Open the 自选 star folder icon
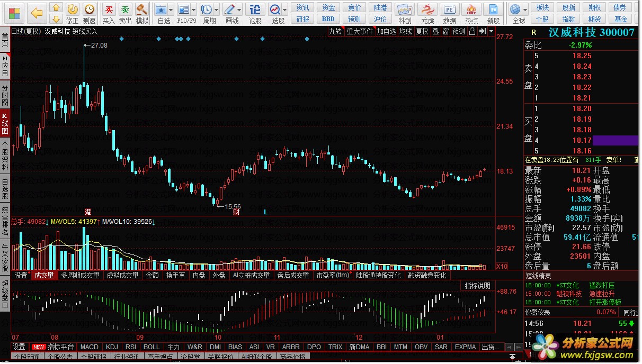 point(162,10)
